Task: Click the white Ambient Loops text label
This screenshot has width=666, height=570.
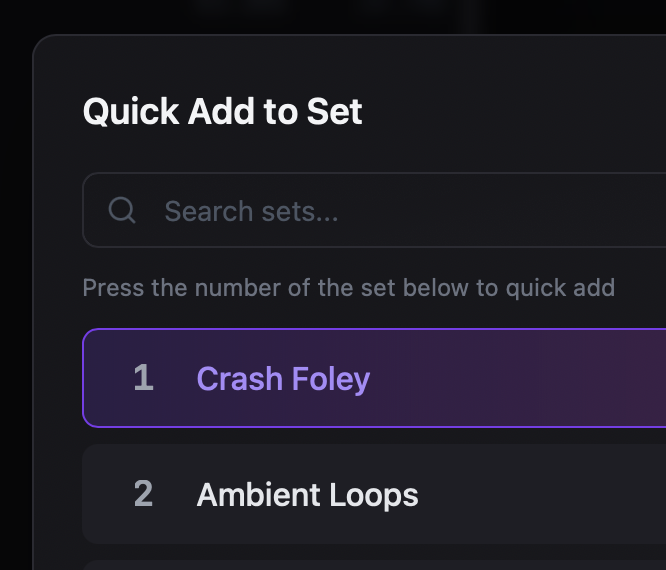Action: (307, 495)
